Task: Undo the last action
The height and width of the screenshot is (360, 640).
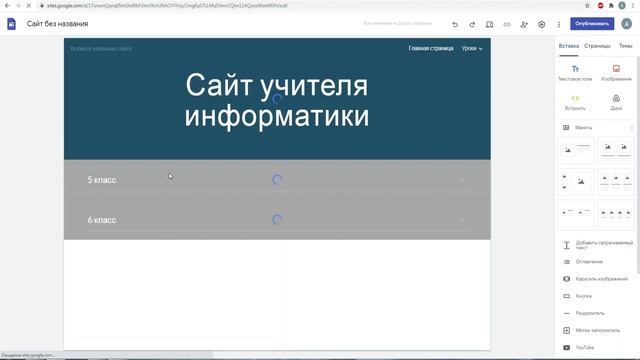Action: pos(455,24)
